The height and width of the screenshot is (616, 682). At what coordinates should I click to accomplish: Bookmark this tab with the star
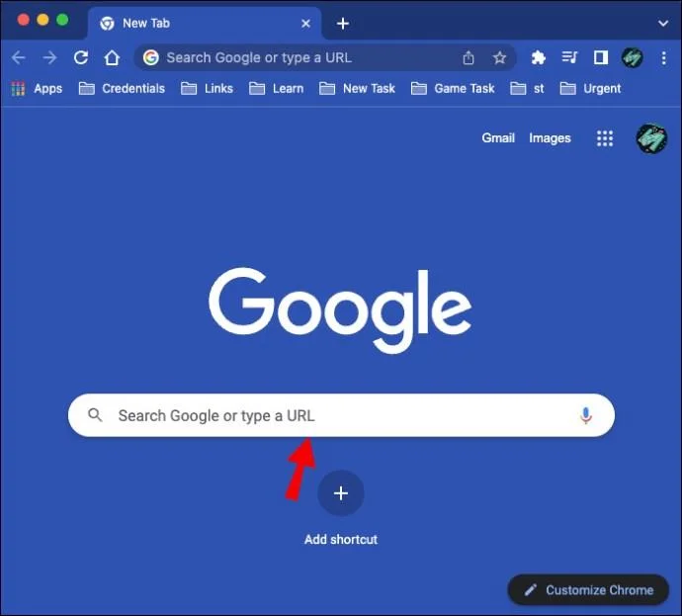coord(499,57)
